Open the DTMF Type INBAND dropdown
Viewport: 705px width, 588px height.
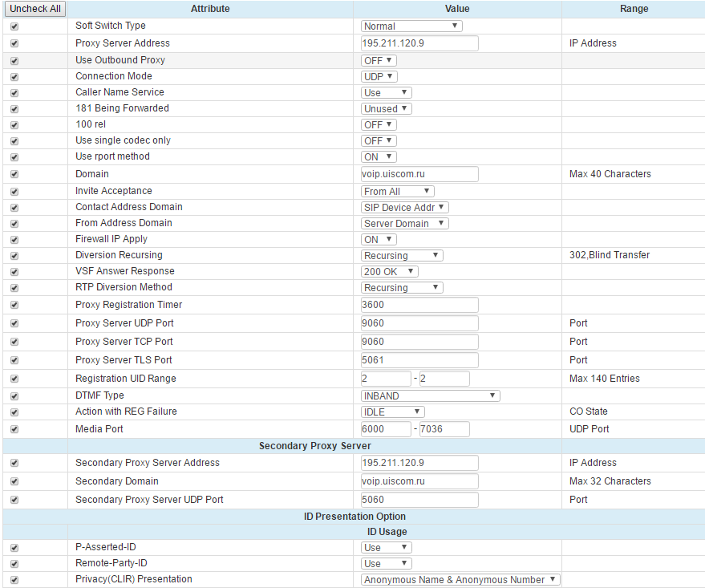[431, 395]
